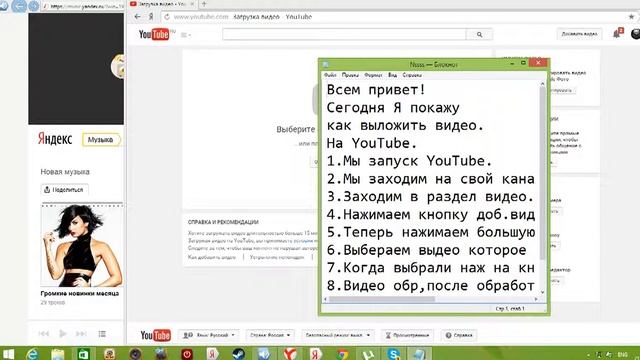Viewport: 640px width, 360px height.
Task: Click the ENG language indicator in tray
Action: coord(622,355)
